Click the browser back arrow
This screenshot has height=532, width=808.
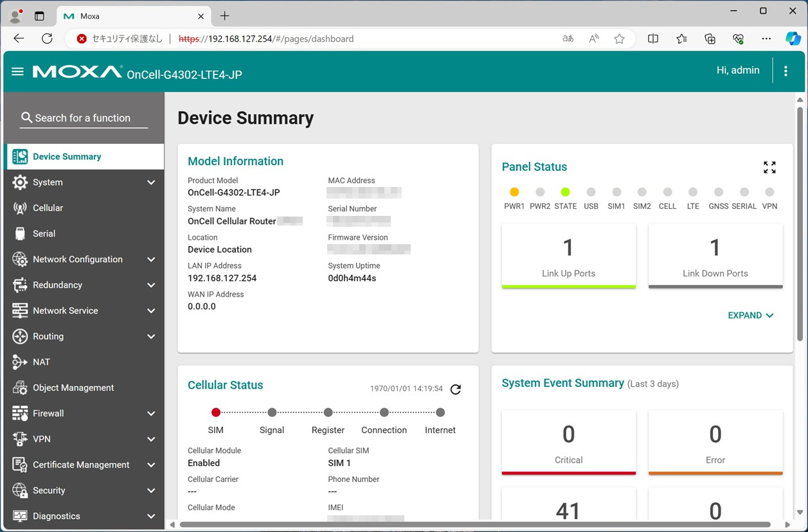pos(19,39)
